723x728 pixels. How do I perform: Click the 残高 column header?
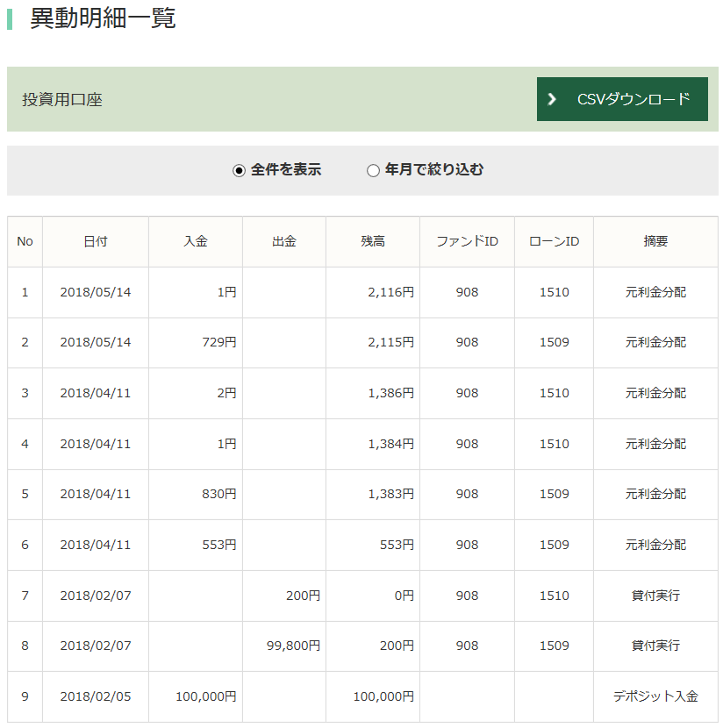(373, 241)
